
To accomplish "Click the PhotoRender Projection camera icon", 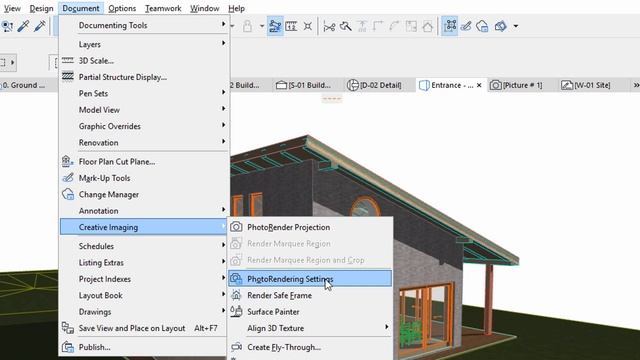I will [x=236, y=227].
